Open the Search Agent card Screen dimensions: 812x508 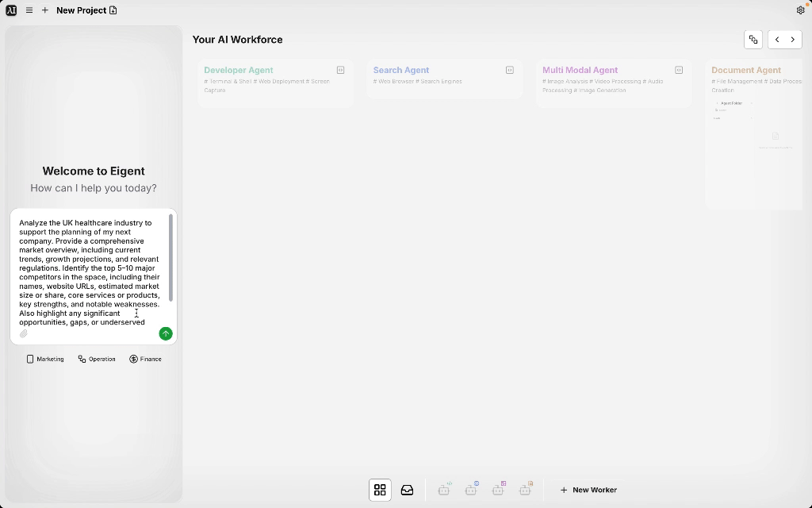(x=444, y=79)
